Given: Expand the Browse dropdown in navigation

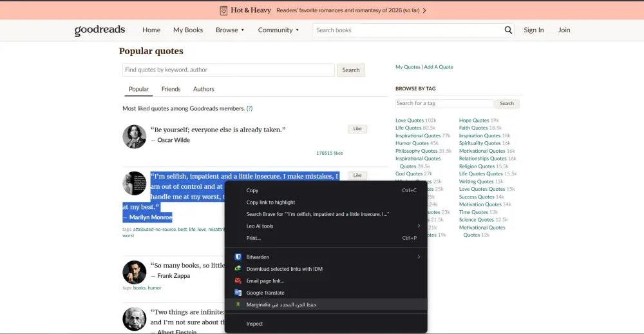Looking at the screenshot, I should [230, 30].
